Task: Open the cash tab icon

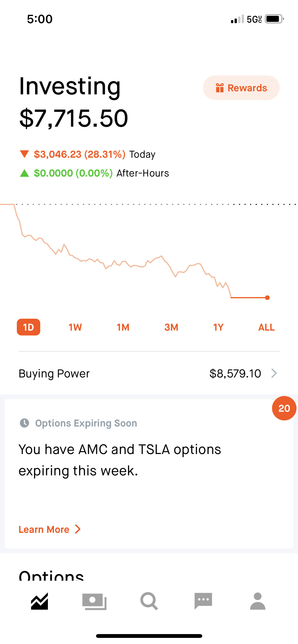Action: [94, 602]
